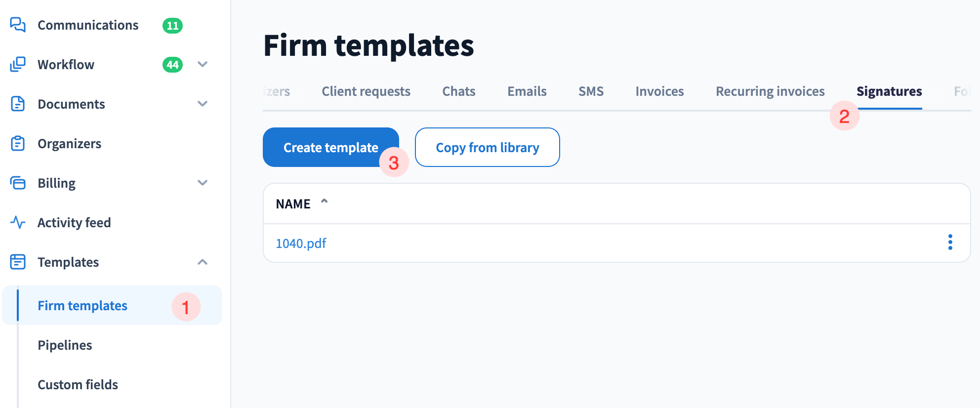Select Pipelines in the sidebar

pyautogui.click(x=65, y=345)
